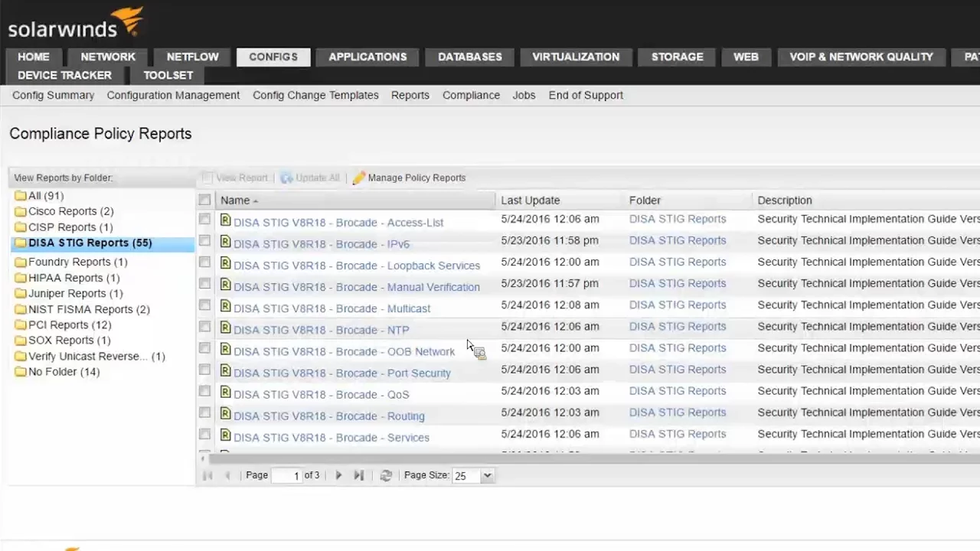980x551 pixels.
Task: Open the NETWORK main tab
Action: click(108, 57)
